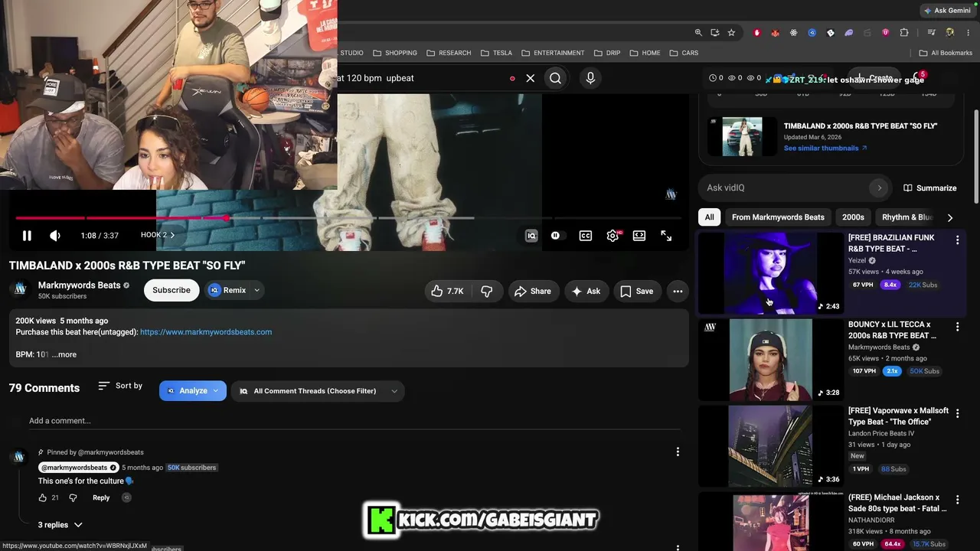Open pinned comment action menu
The width and height of the screenshot is (980, 551).
pyautogui.click(x=678, y=452)
